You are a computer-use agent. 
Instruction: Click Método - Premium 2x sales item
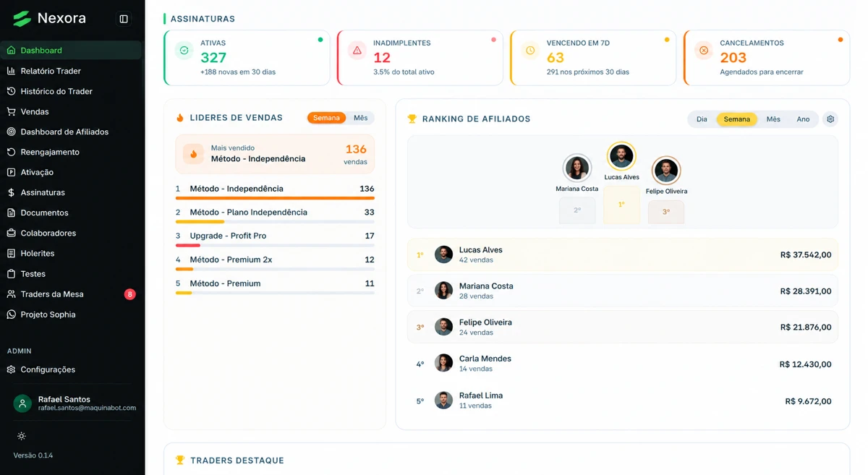275,262
